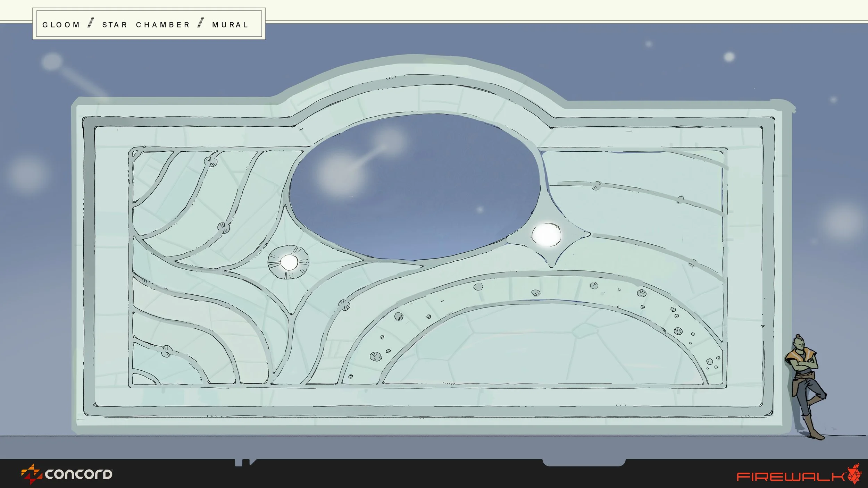This screenshot has height=488, width=868.
Task: Click the first slash divider after GLOOM
Action: [91, 23]
